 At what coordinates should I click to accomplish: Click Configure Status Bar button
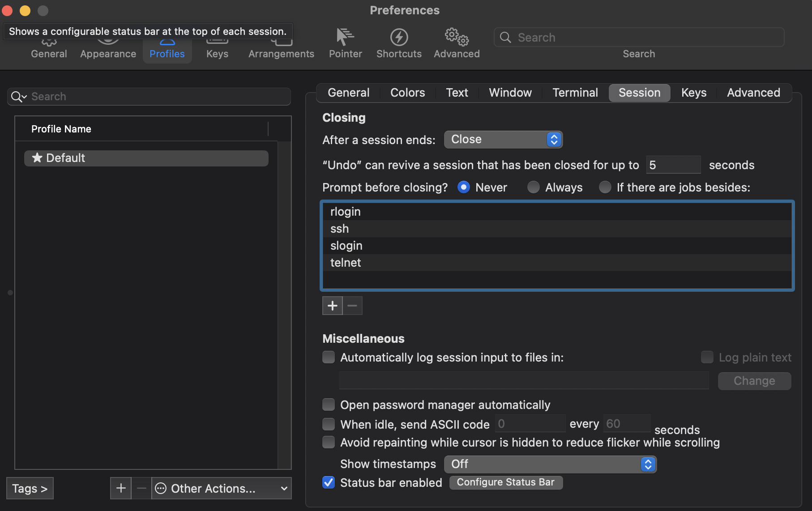[506, 482]
